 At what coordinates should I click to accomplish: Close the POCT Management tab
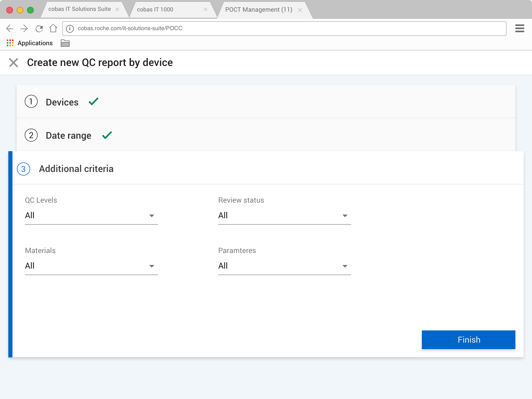[300, 10]
